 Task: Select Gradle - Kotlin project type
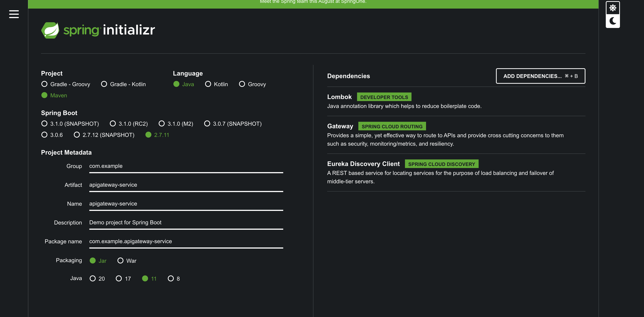(x=123, y=84)
